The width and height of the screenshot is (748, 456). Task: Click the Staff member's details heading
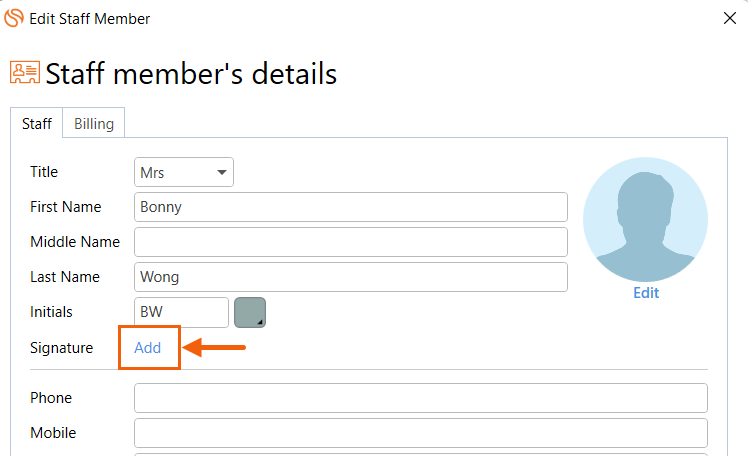[191, 74]
